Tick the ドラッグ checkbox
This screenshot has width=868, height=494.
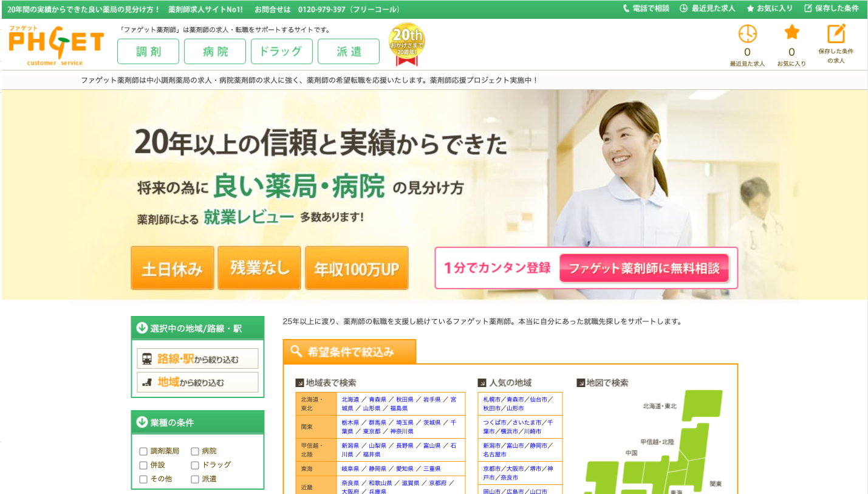[x=195, y=465]
